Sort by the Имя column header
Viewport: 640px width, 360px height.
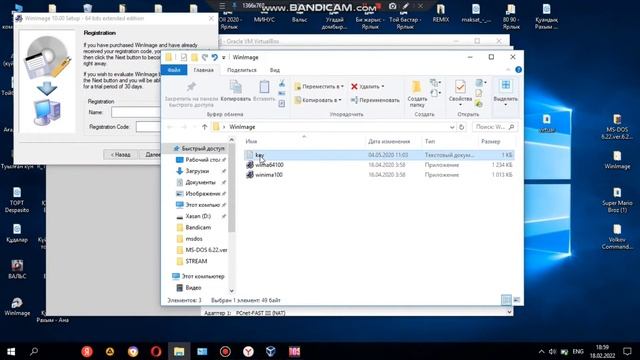pos(251,142)
